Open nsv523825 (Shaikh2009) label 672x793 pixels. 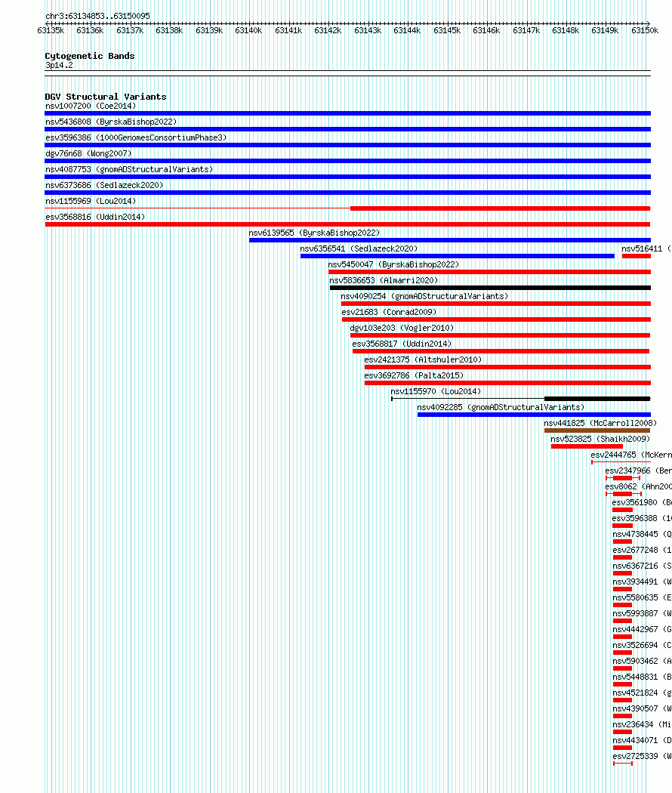600,439
